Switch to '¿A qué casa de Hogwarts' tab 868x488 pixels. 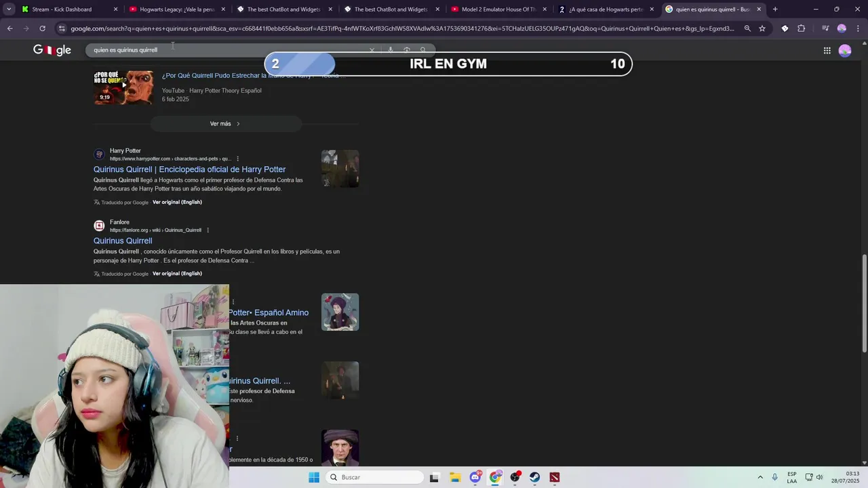click(x=606, y=9)
